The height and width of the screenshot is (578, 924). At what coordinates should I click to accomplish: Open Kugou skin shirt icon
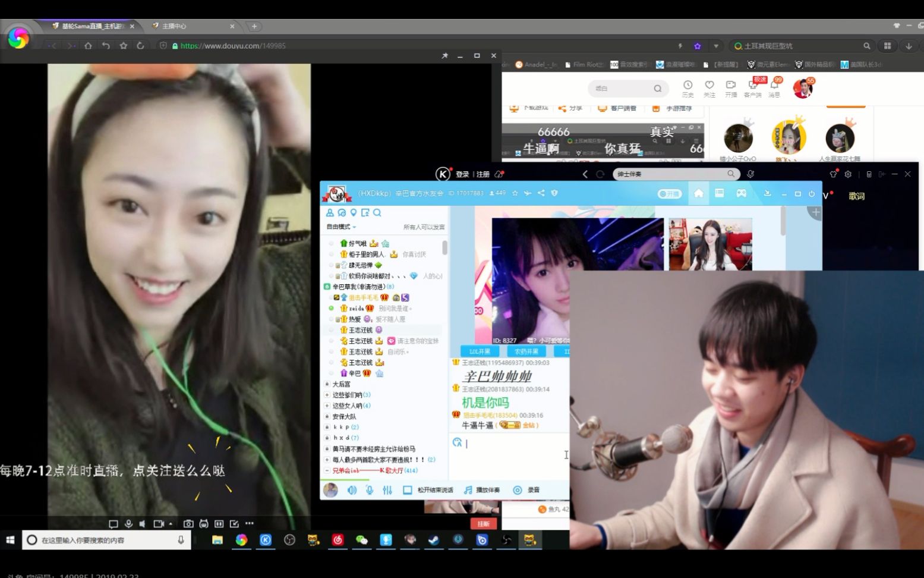[833, 174]
